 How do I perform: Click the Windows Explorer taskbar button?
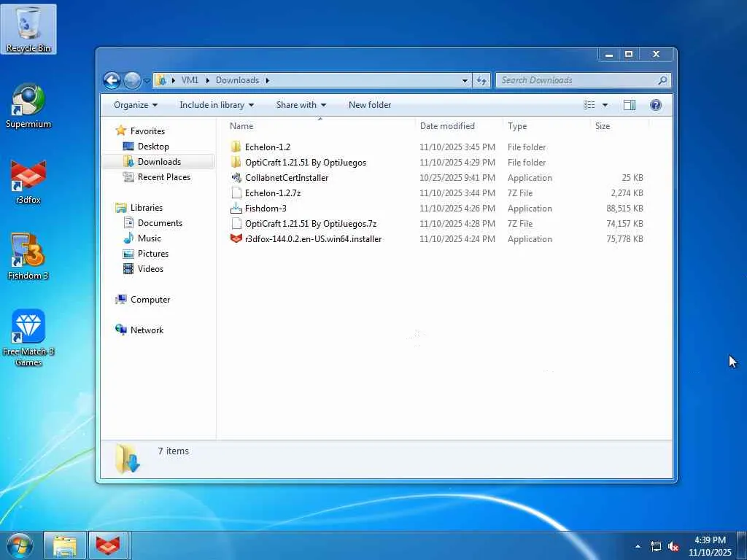click(x=65, y=546)
